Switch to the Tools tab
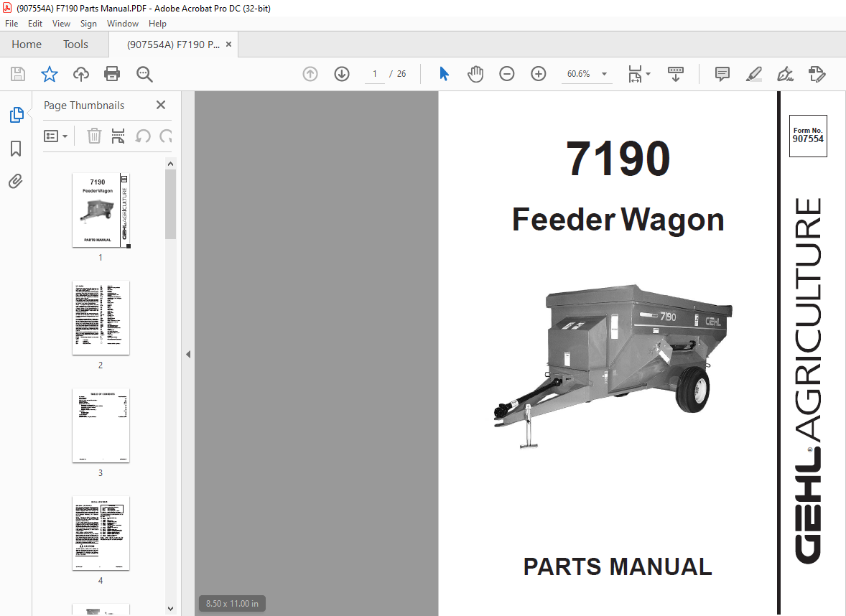This screenshot has width=846, height=616. pyautogui.click(x=75, y=45)
